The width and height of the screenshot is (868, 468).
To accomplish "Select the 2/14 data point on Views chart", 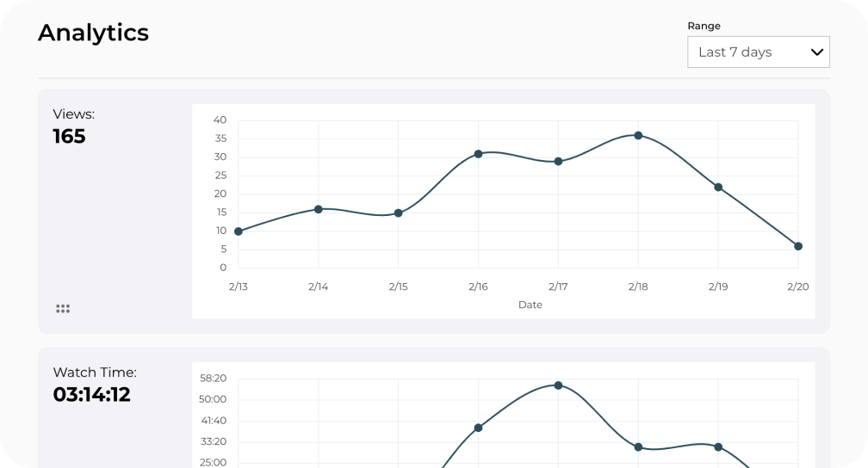I will click(319, 209).
